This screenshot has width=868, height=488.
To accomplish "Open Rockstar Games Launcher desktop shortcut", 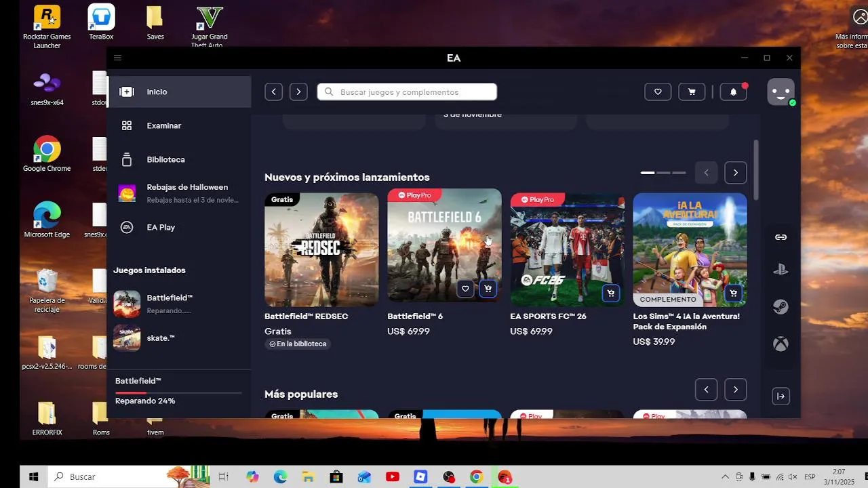I will pyautogui.click(x=47, y=27).
